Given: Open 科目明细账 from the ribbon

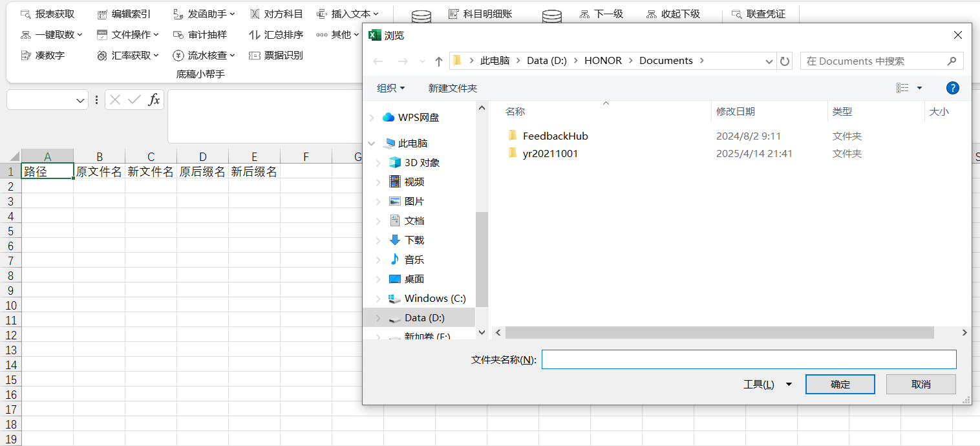Looking at the screenshot, I should 481,13.
